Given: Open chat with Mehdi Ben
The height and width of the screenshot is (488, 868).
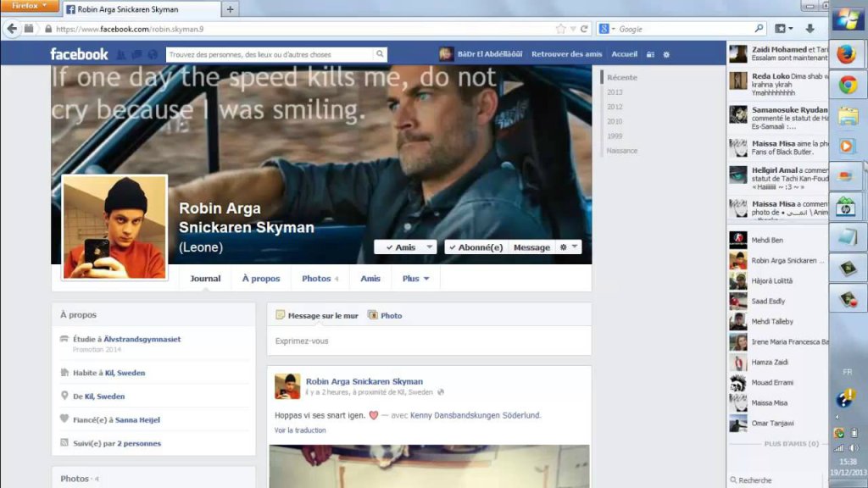Looking at the screenshot, I should pyautogui.click(x=778, y=240).
